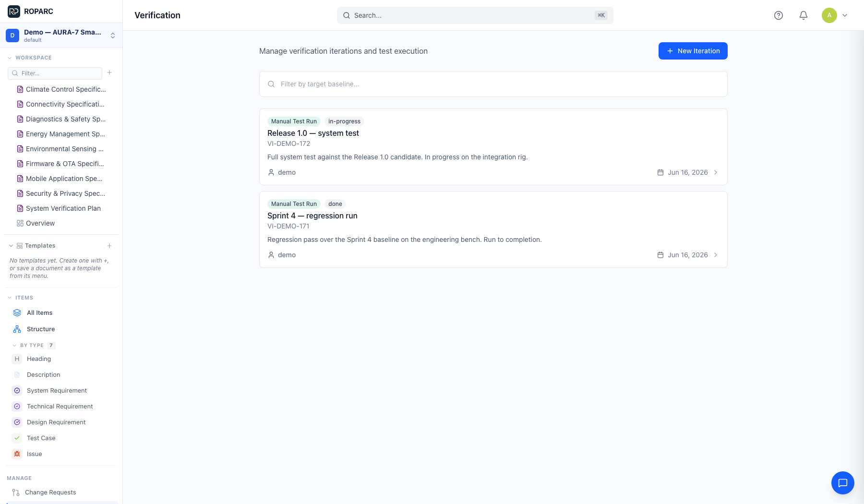Click the New Iteration button
864x504 pixels.
pos(693,51)
